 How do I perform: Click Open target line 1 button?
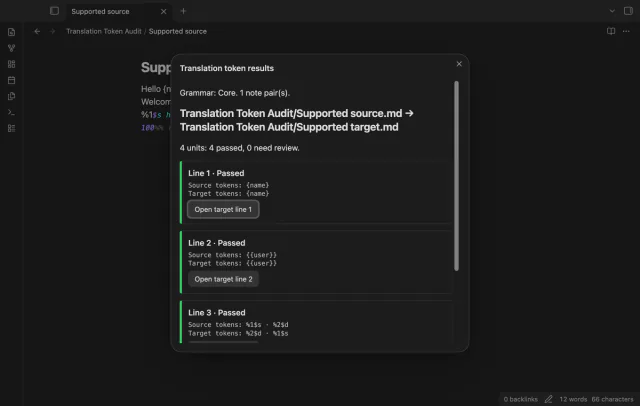(223, 209)
